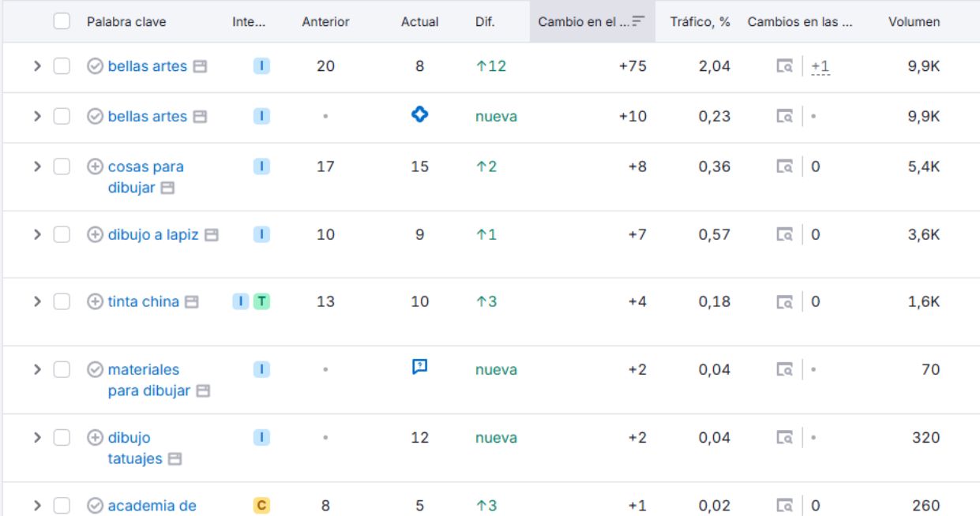Expand the first bellas artes row
This screenshot has height=516, width=980.
click(x=37, y=66)
